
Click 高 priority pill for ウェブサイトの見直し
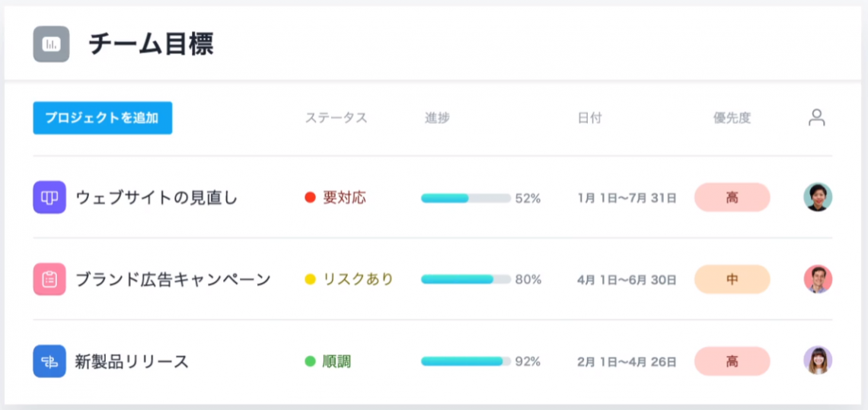(732, 198)
